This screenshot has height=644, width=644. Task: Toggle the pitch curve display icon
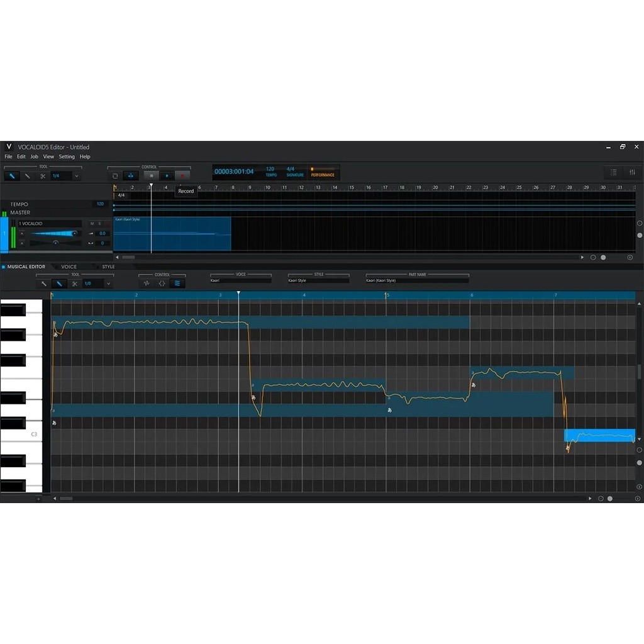point(177,284)
